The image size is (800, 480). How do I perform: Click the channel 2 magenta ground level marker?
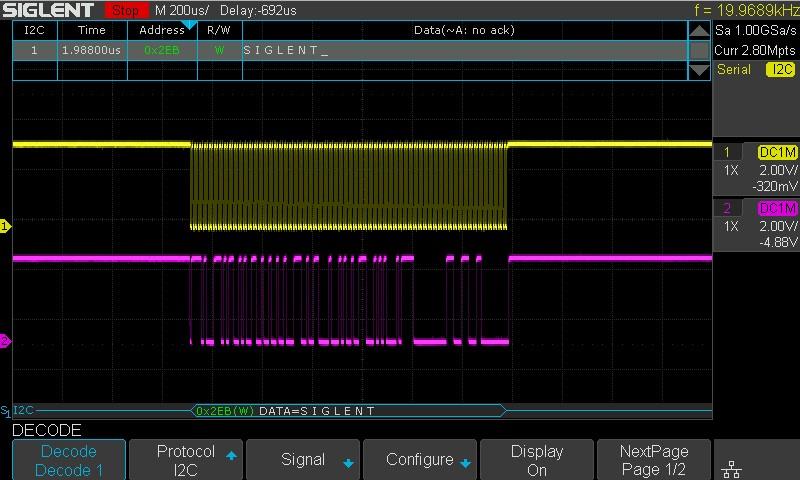pos(5,341)
